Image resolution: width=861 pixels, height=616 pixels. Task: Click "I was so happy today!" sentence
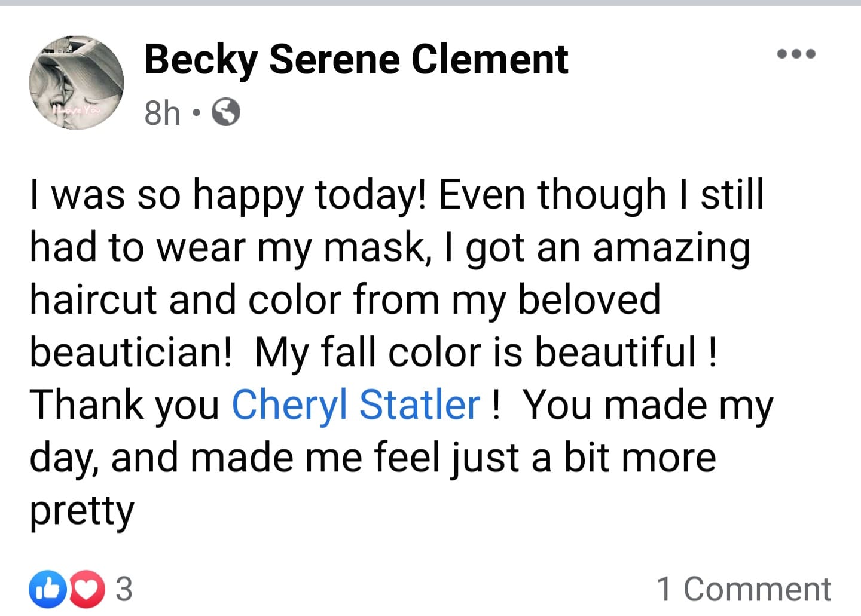[x=228, y=195]
